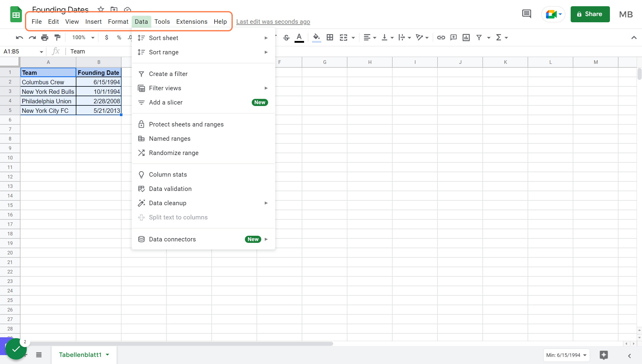This screenshot has width=642, height=364.
Task: Open the name box dropdown arrow
Action: [41, 52]
